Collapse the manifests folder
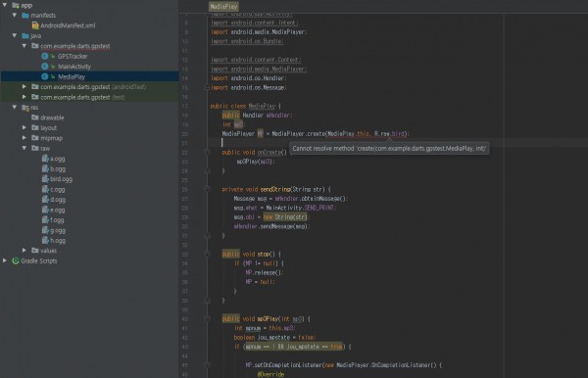This screenshot has height=378, width=588. [x=15, y=16]
